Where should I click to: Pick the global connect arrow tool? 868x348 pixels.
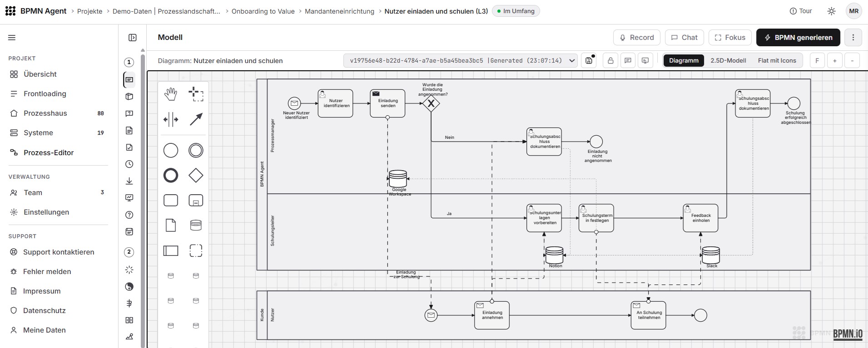[196, 120]
